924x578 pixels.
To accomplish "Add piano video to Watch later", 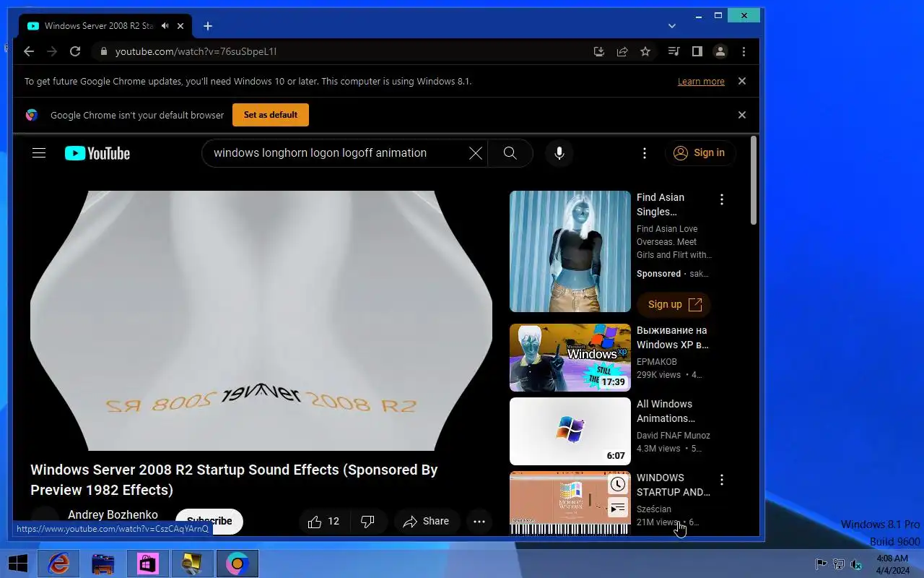I will (x=617, y=485).
